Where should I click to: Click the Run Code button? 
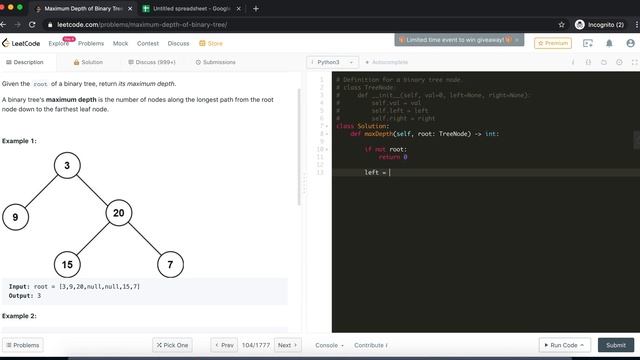click(x=564, y=345)
